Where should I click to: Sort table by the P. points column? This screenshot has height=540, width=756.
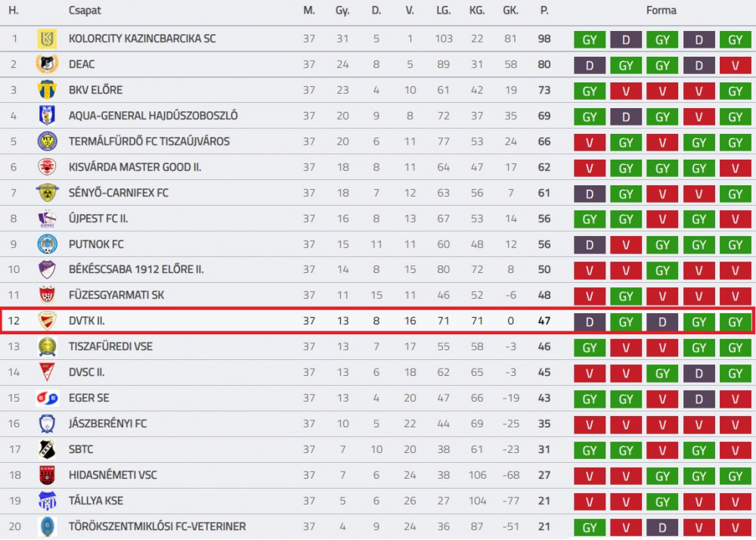coord(544,11)
